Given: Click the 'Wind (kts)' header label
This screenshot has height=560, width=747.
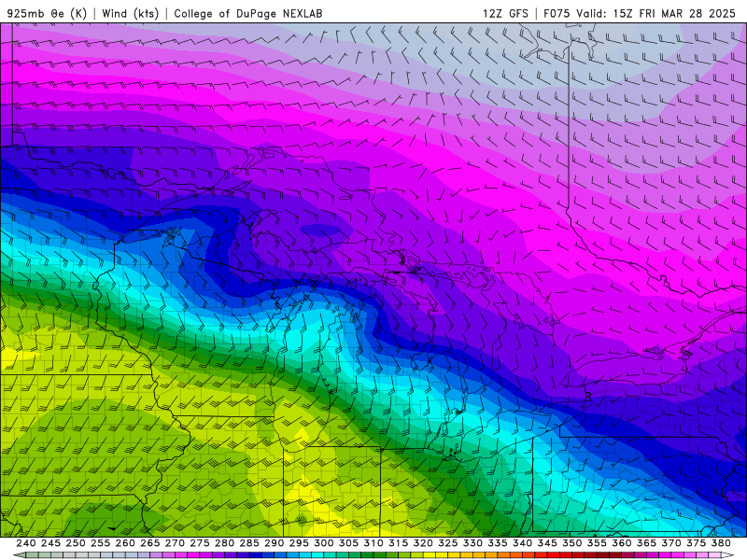Looking at the screenshot, I should click(130, 13).
